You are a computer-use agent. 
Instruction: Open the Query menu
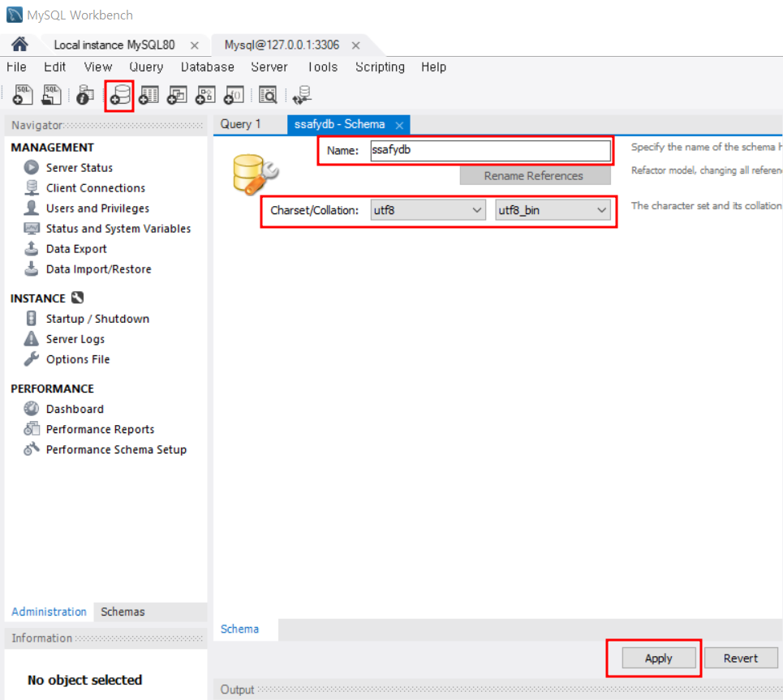[146, 67]
